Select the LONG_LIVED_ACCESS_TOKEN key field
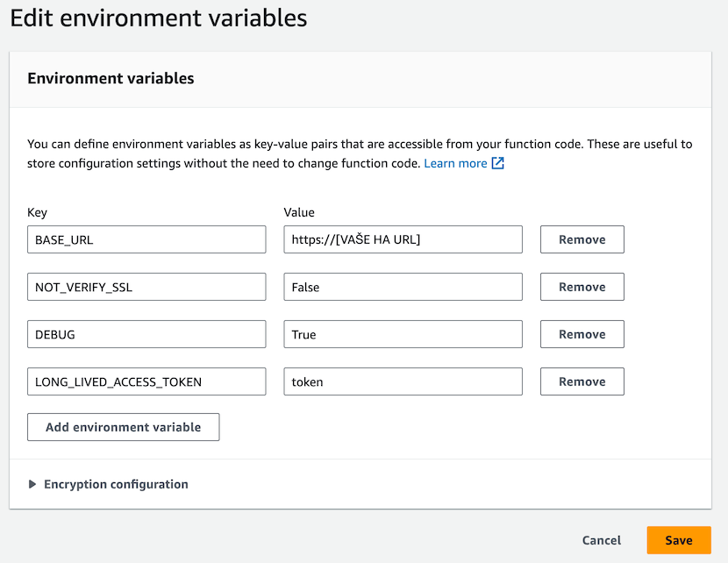 click(x=146, y=381)
